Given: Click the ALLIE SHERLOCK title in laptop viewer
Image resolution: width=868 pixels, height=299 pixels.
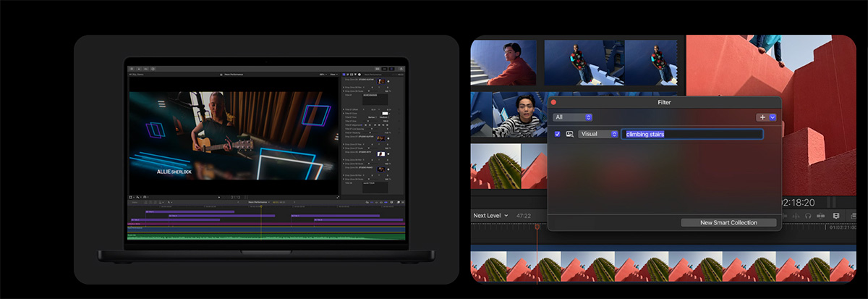Looking at the screenshot, I should pos(174,172).
